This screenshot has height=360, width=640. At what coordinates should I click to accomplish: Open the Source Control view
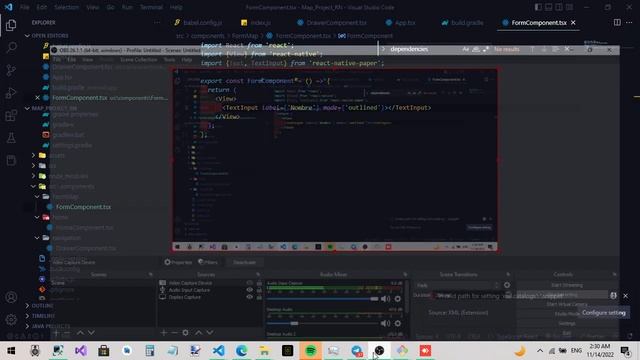[11, 70]
